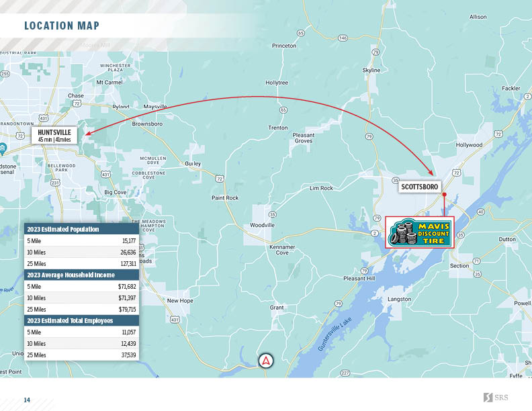Click the $71,682 income value
The height and width of the screenshot is (411, 532).
(x=127, y=287)
